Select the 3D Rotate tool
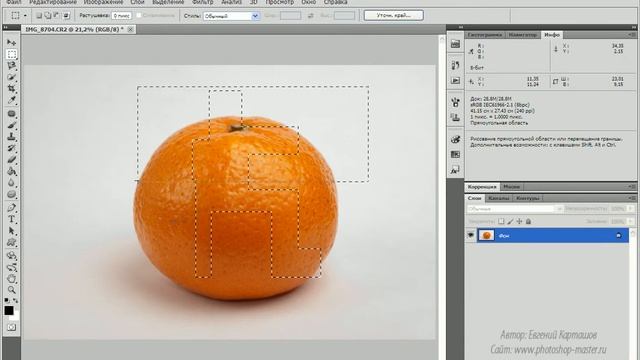640x360 pixels. [x=11, y=256]
